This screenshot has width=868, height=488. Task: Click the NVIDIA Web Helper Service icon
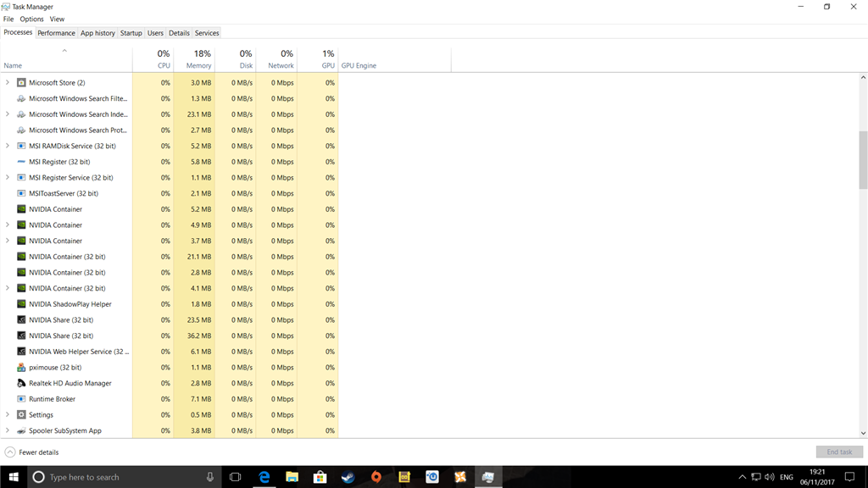click(21, 352)
